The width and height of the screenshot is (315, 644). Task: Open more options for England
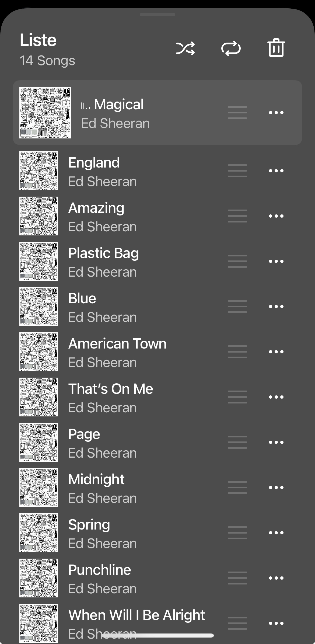click(276, 171)
